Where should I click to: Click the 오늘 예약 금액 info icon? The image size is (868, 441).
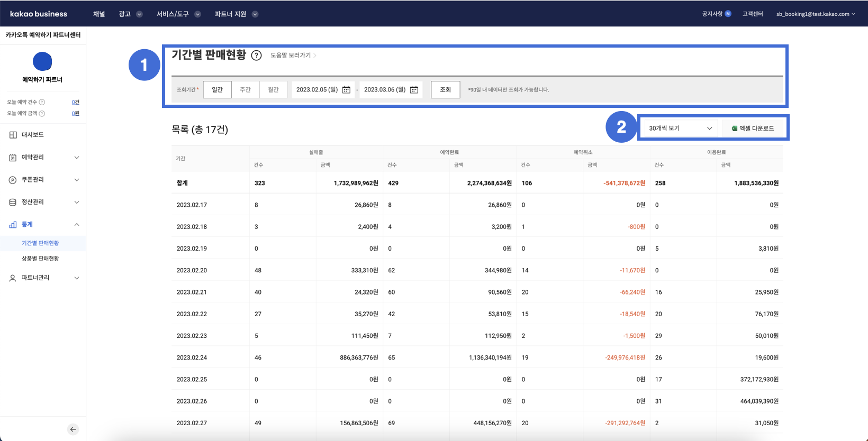click(x=42, y=113)
